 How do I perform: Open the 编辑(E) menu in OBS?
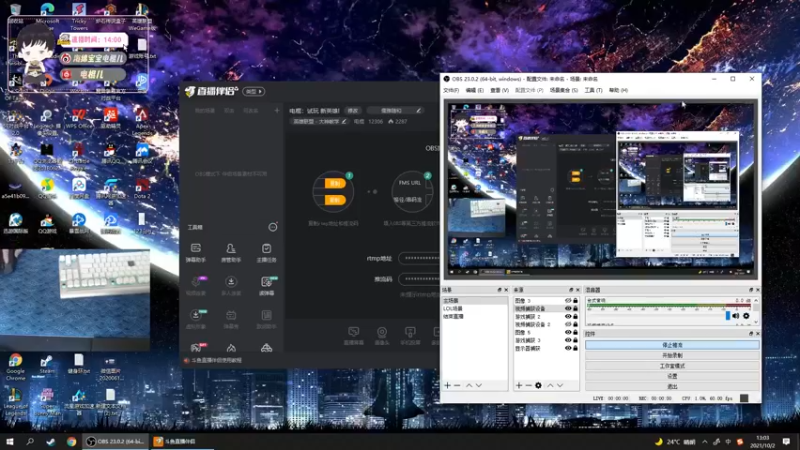click(x=474, y=90)
